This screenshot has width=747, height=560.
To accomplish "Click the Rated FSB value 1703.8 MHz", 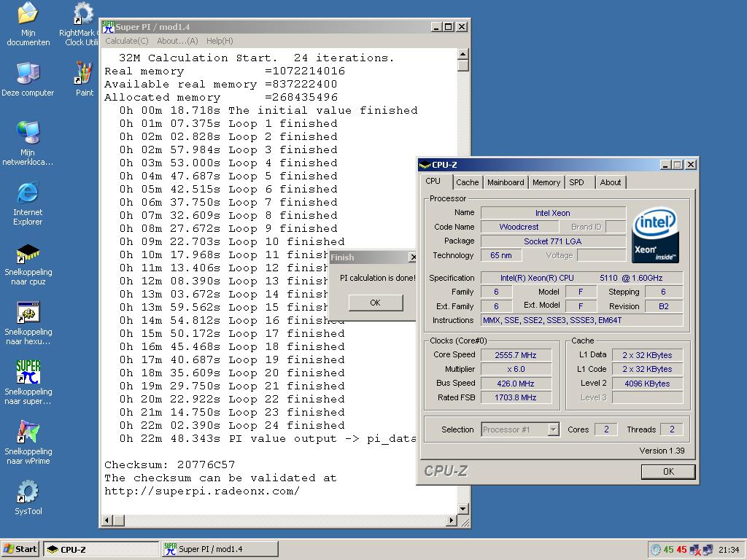I will coord(516,397).
